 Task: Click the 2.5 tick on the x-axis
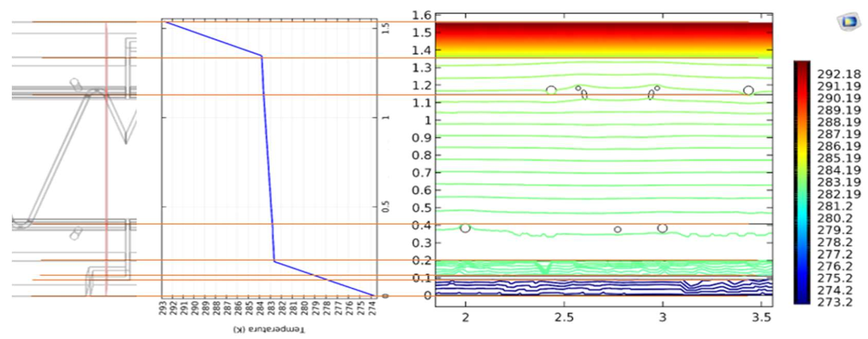pyautogui.click(x=564, y=317)
